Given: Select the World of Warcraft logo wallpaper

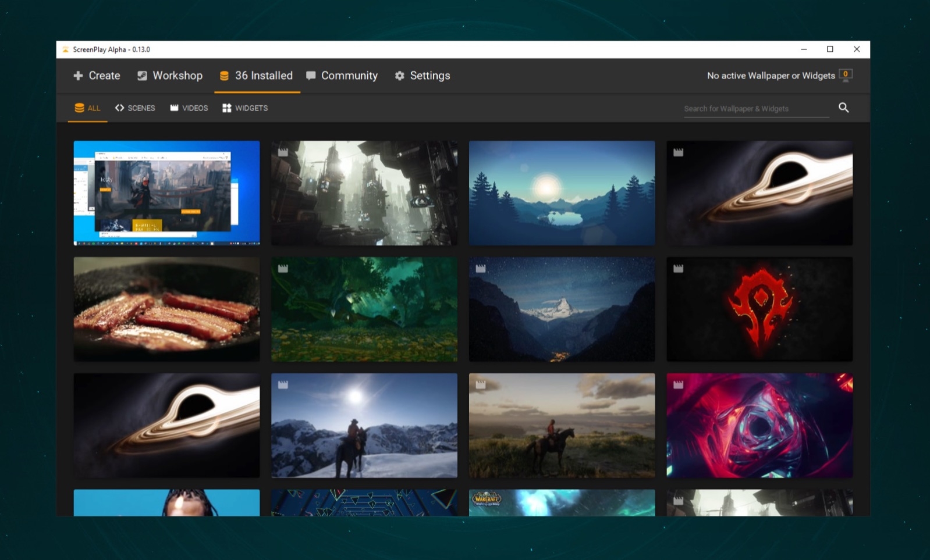Looking at the screenshot, I should pos(562,502).
